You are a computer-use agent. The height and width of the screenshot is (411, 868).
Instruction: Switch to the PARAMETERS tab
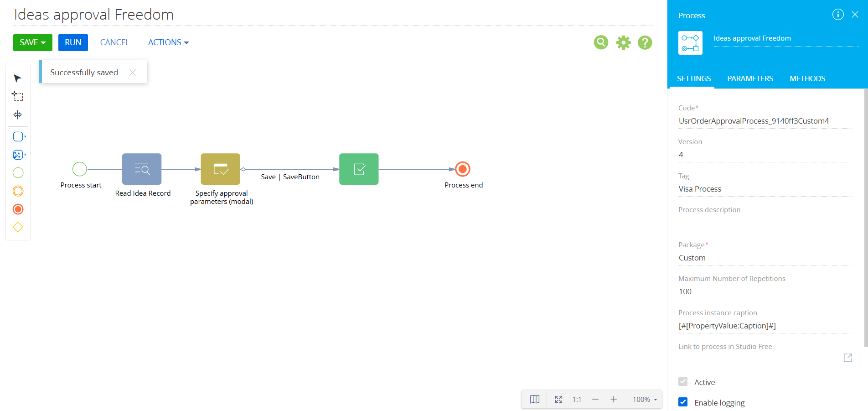coord(750,78)
